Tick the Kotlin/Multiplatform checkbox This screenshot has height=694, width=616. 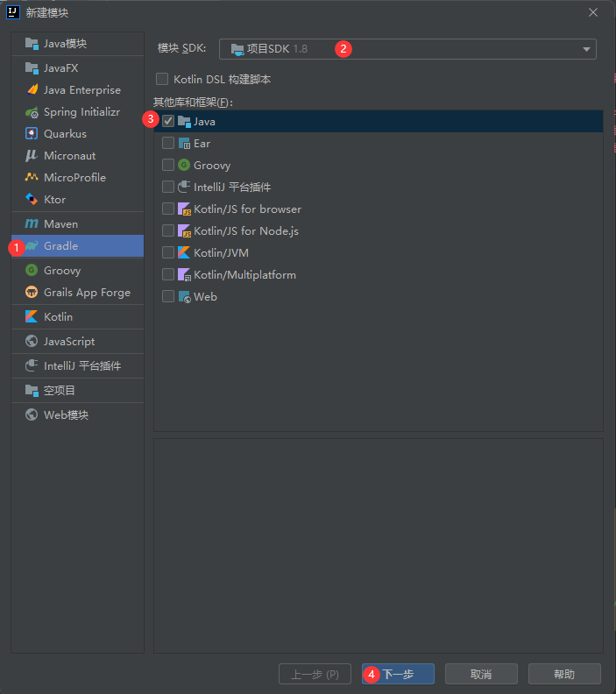tap(168, 274)
